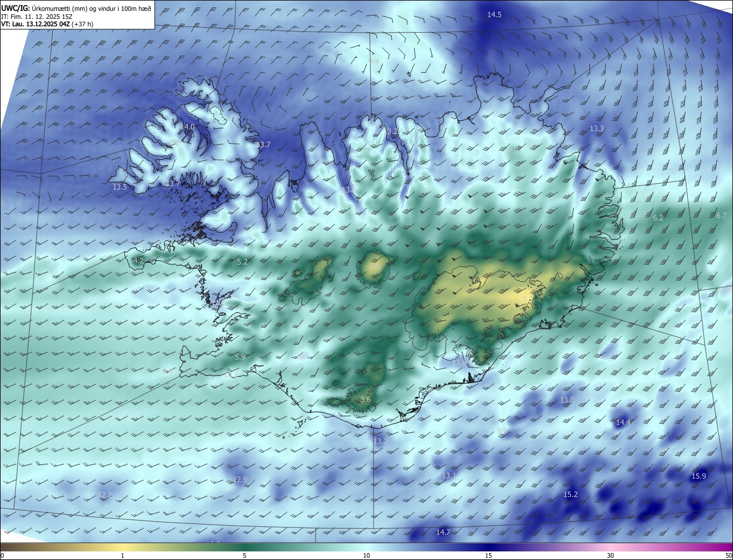Click the map value 13.7

coord(263,145)
